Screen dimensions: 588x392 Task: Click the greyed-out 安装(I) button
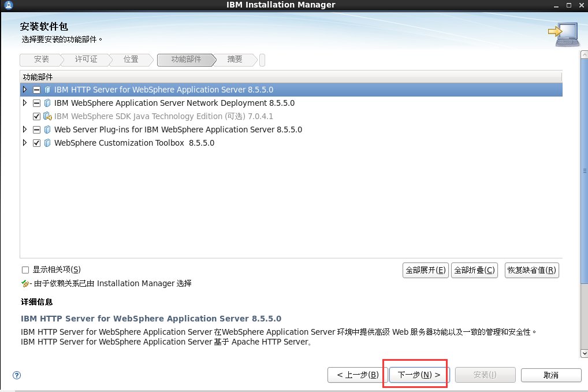point(485,375)
